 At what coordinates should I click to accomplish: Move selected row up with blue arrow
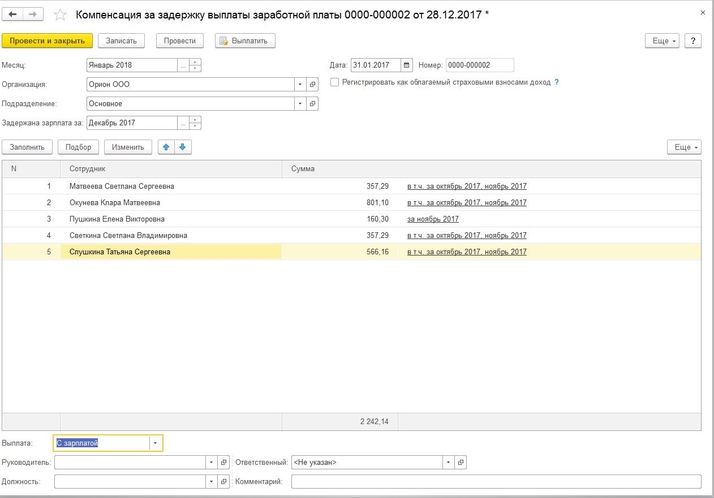[166, 147]
